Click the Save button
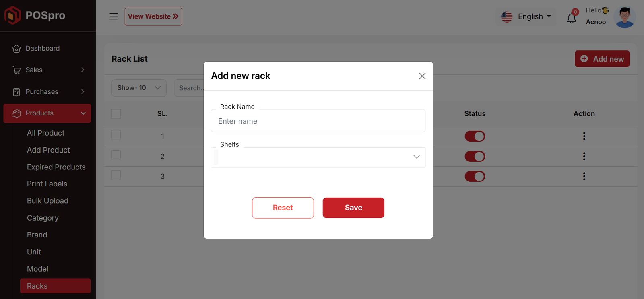 click(x=353, y=208)
